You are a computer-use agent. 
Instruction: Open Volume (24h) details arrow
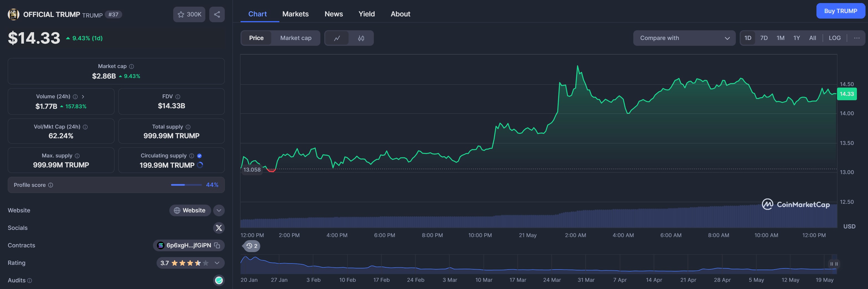pos(83,97)
